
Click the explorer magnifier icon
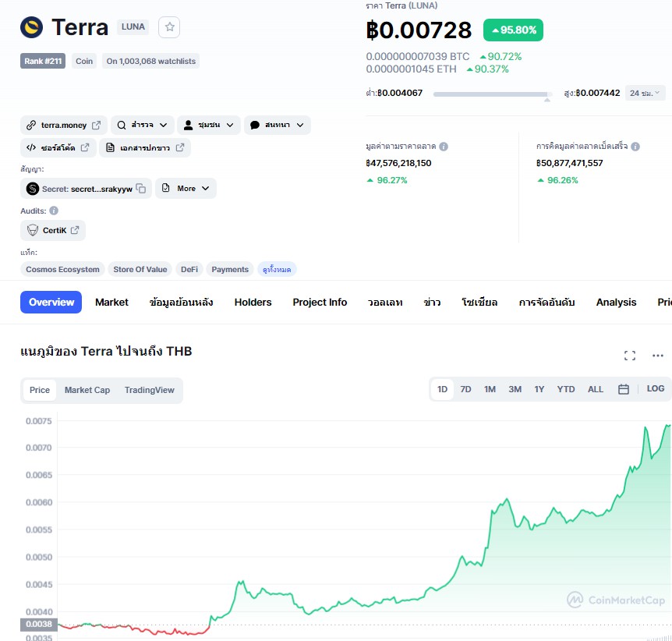point(122,126)
